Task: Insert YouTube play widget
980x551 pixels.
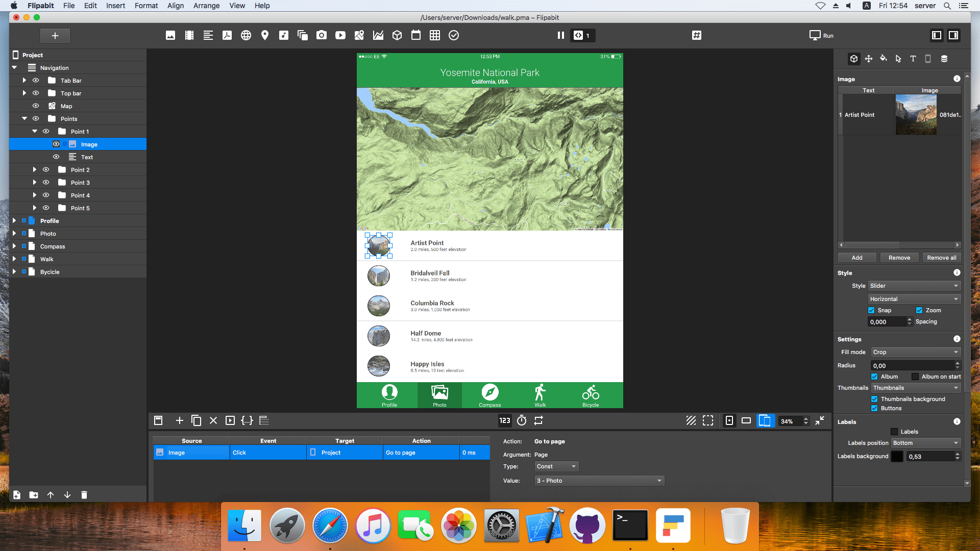Action: click(340, 35)
